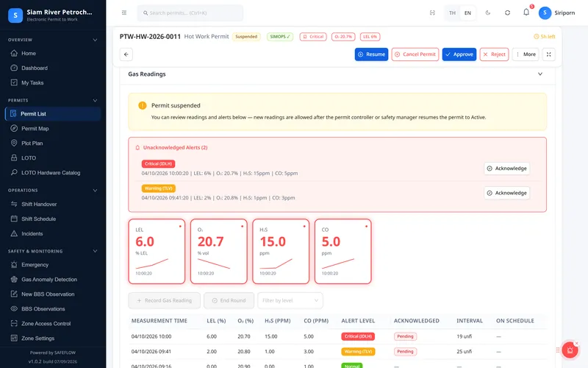
Task: Click the 5h left timer
Action: coord(544,37)
